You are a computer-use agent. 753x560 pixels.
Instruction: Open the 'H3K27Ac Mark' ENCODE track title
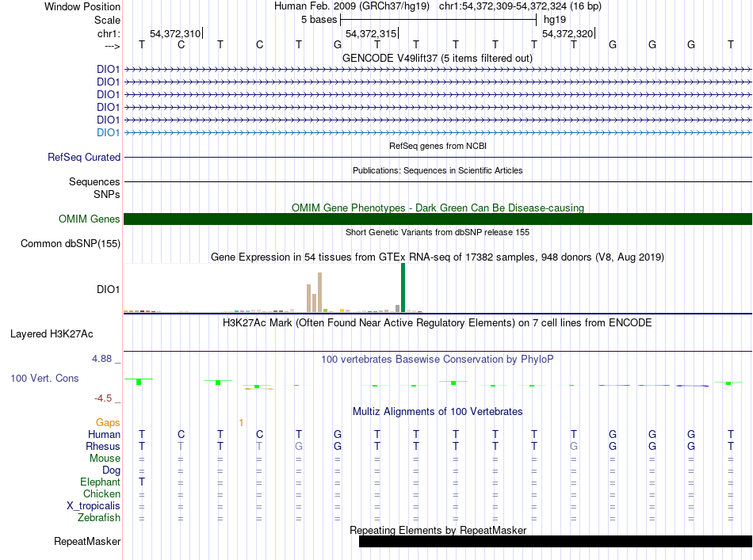point(438,322)
